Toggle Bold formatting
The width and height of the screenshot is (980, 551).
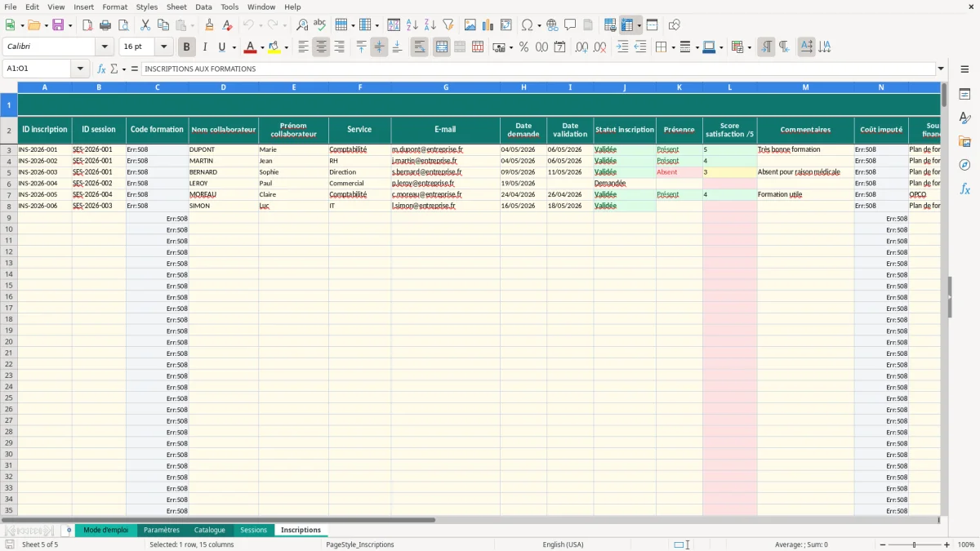[x=187, y=47]
